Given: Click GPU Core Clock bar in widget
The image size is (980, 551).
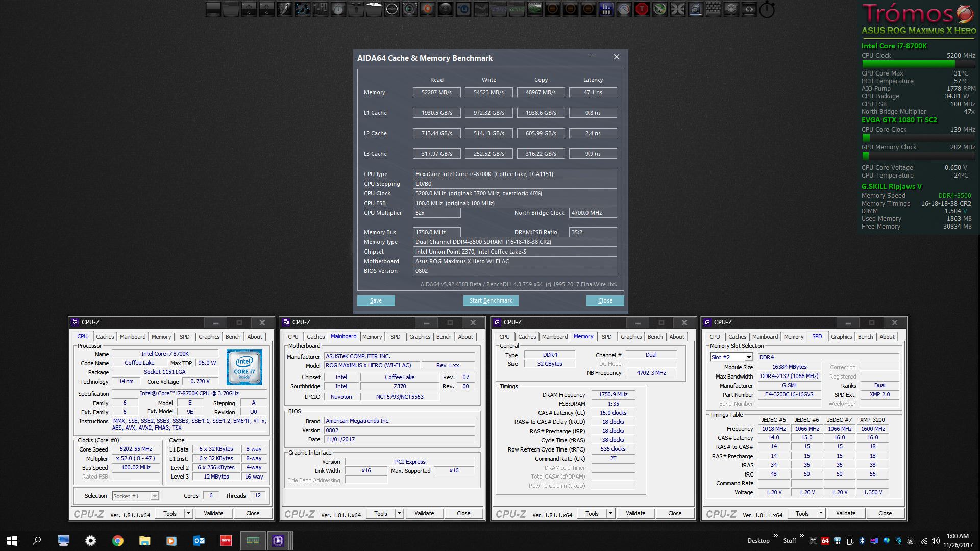Looking at the screenshot, I should [x=918, y=138].
